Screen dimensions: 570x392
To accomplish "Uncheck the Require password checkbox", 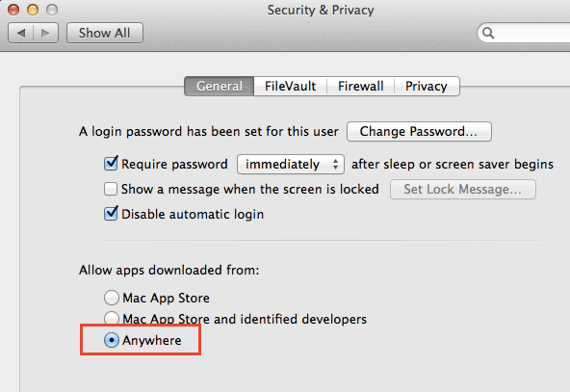I will pyautogui.click(x=111, y=164).
